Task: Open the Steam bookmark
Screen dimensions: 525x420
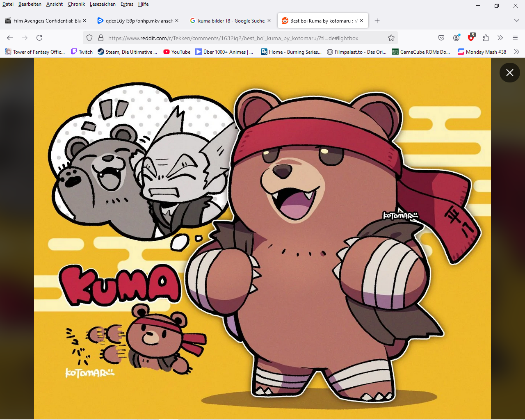Action: [128, 52]
